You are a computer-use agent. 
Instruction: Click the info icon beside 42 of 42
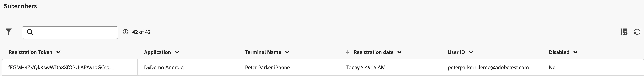126,32
